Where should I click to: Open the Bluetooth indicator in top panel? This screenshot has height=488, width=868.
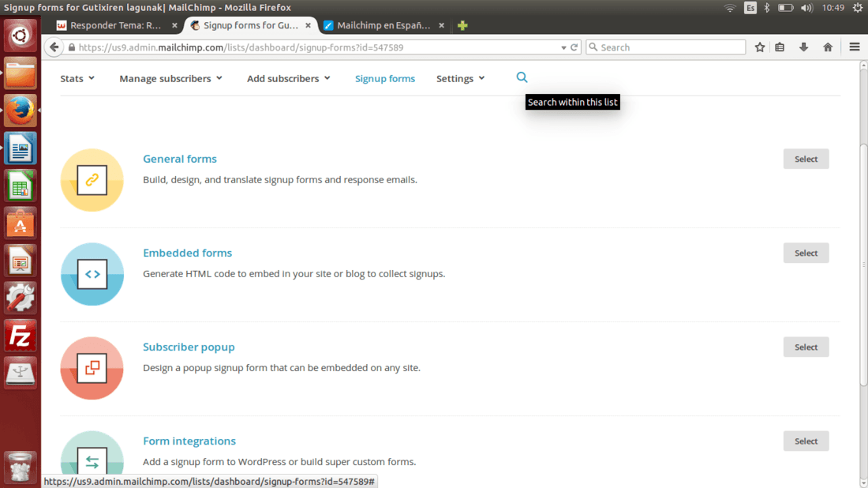pos(767,8)
